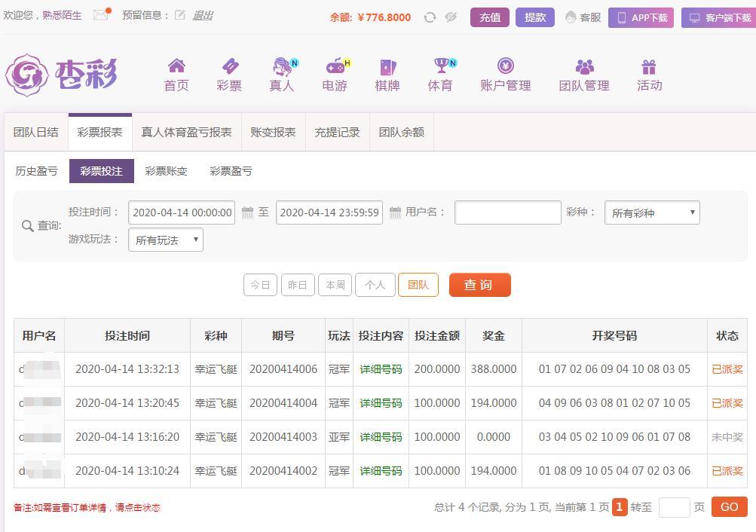The width and height of the screenshot is (756, 532).
Task: Select the 个人 filter toggle
Action: click(x=375, y=285)
